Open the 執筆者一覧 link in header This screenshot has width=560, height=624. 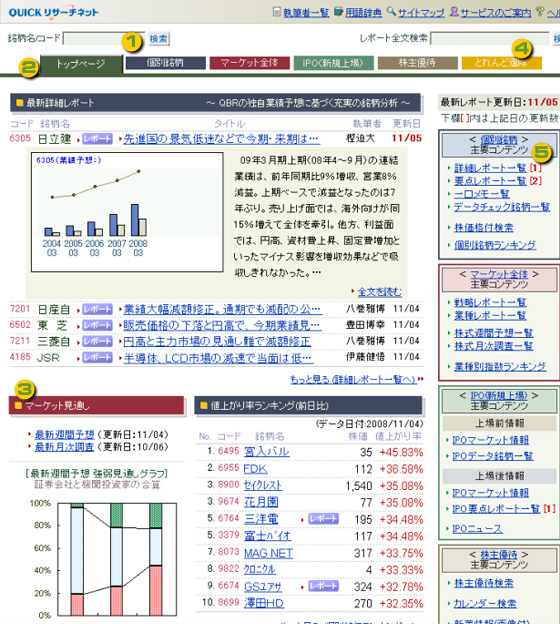[306, 13]
